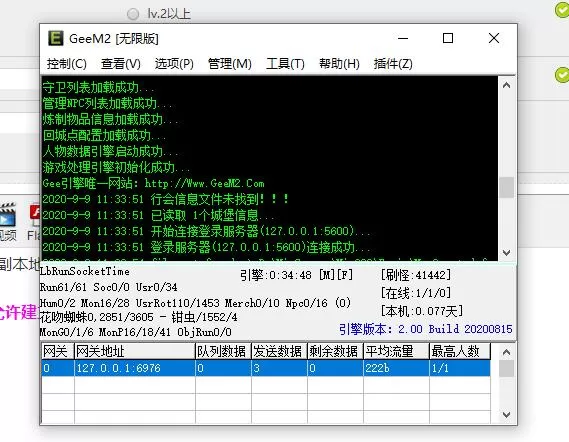Click the video clapperboard icon behind GeeM2 window
The image size is (569, 442).
8,215
